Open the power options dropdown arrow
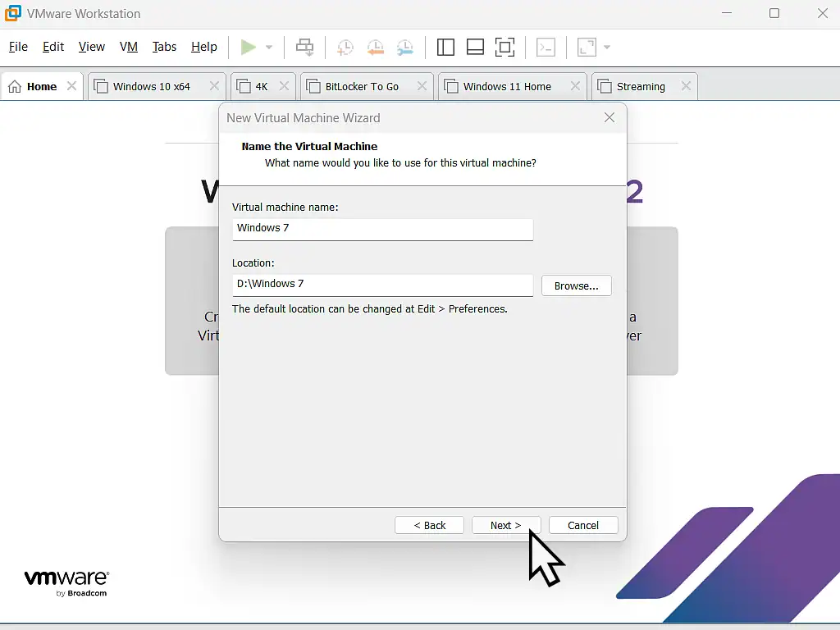This screenshot has width=840, height=630. click(268, 47)
